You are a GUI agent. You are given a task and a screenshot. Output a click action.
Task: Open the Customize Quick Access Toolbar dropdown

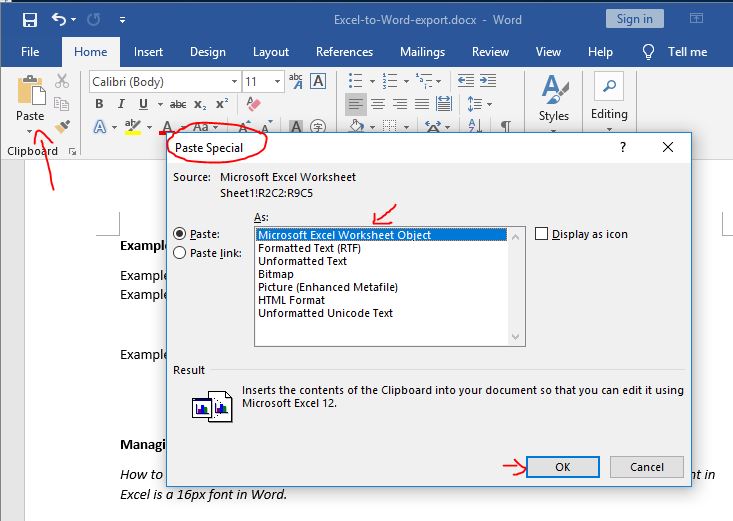tap(122, 20)
